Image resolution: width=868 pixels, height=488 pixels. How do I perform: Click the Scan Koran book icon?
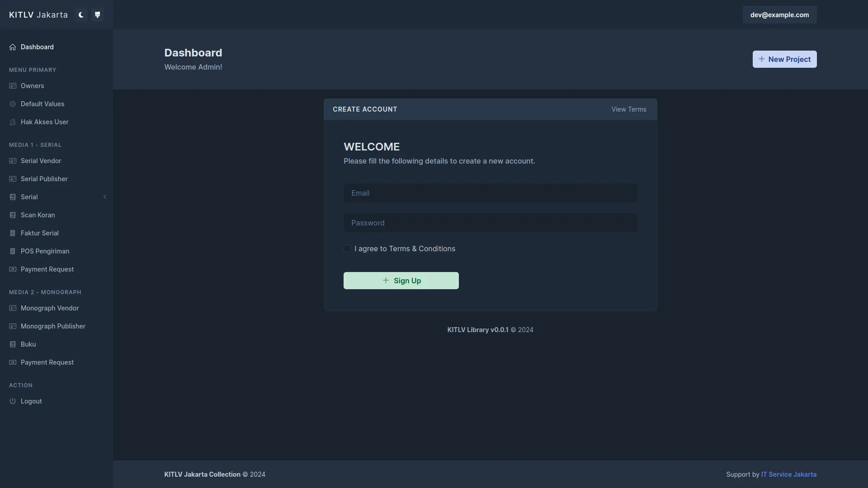click(13, 215)
